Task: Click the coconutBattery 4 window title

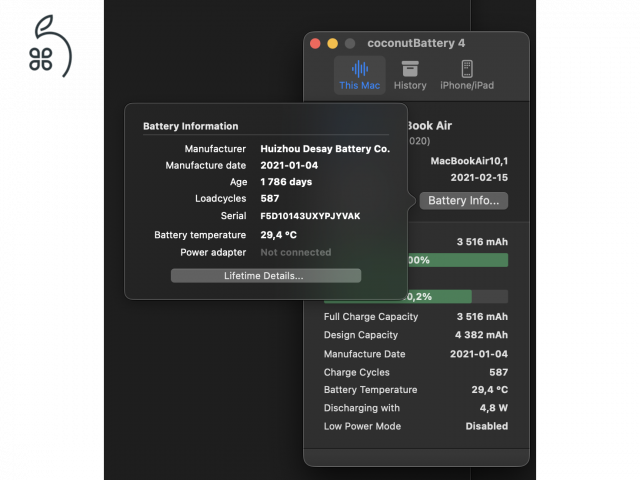Action: [416, 43]
